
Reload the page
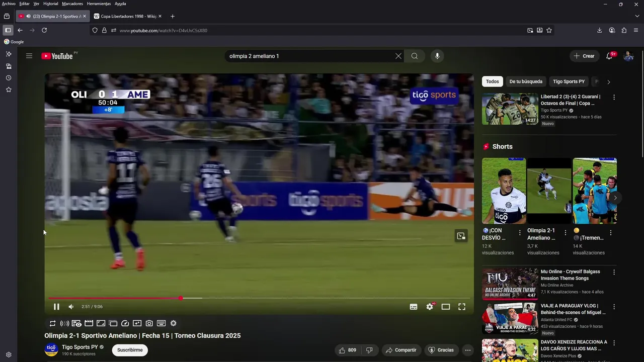point(44,30)
